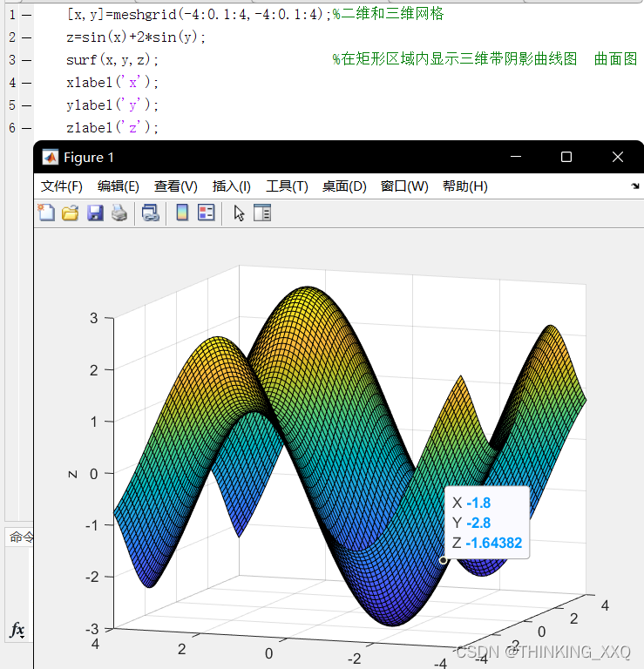Click the z-axis tick label -2

[x=92, y=578]
